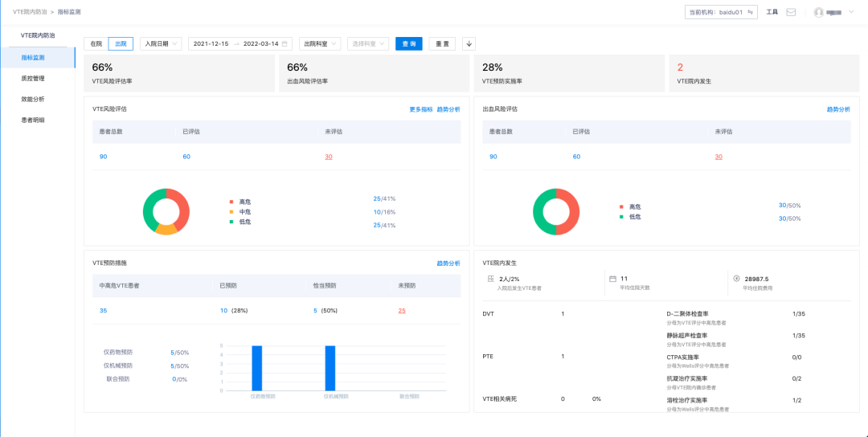Click VTE院内防治 sidebar heading
Image resolution: width=868 pixels, height=437 pixels.
(38, 35)
